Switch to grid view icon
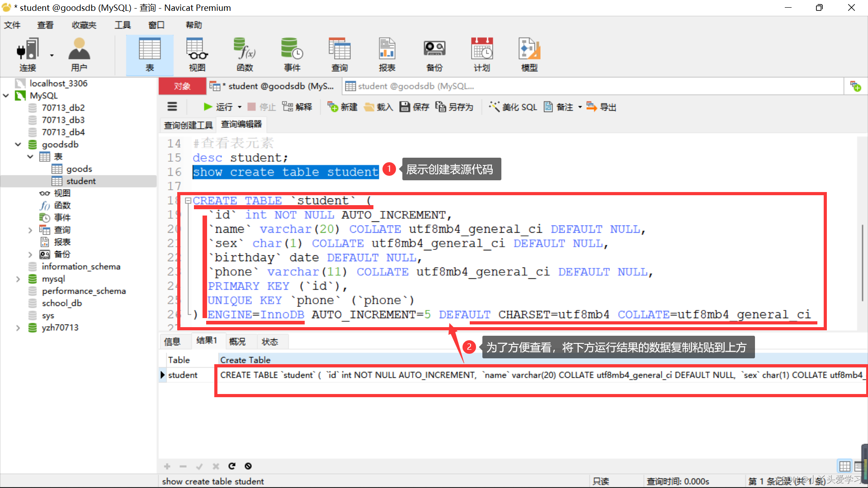 pos(844,466)
